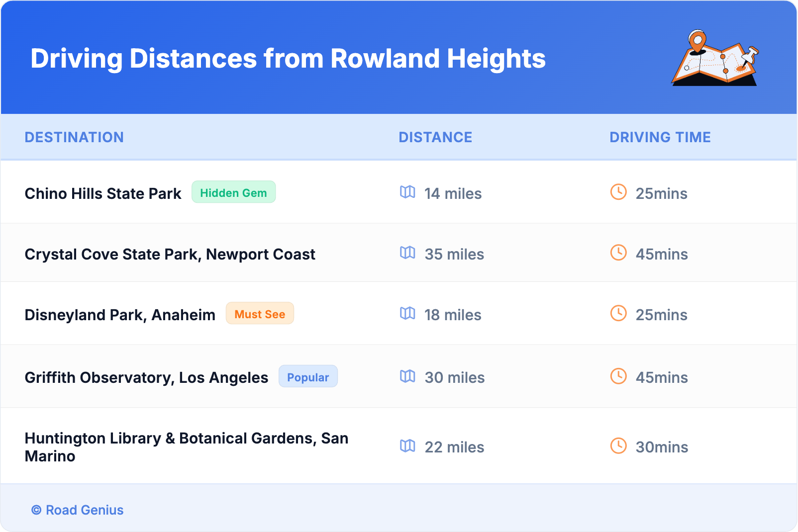Click the Popular tag
The width and height of the screenshot is (798, 532).
(x=308, y=377)
